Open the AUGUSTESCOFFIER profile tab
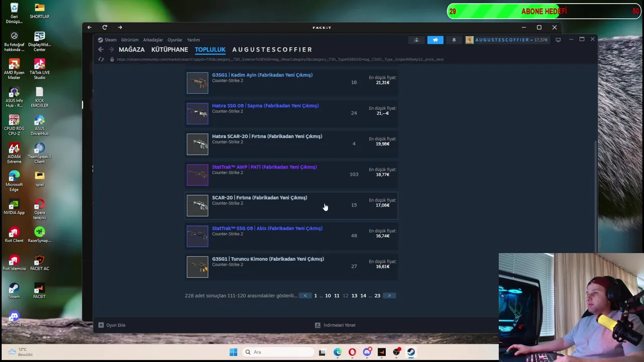Image resolution: width=644 pixels, height=362 pixels. (x=272, y=49)
